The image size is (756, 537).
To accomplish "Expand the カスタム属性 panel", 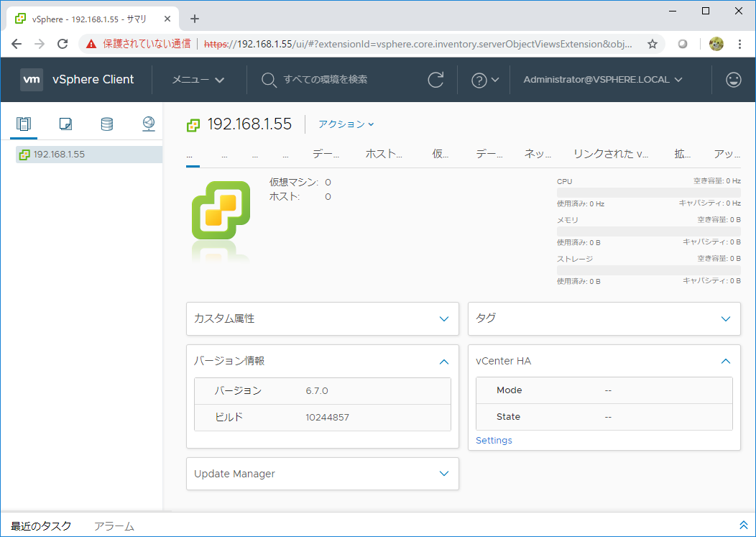I will click(x=444, y=319).
